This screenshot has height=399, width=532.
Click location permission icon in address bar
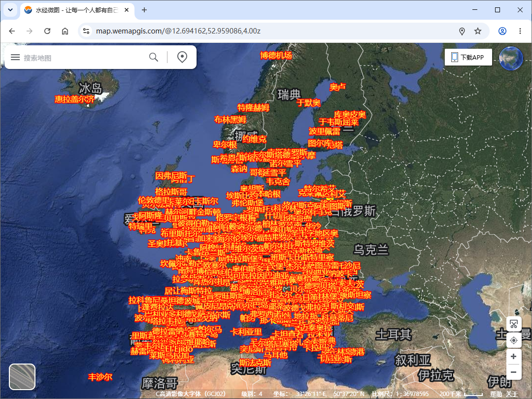coord(462,31)
